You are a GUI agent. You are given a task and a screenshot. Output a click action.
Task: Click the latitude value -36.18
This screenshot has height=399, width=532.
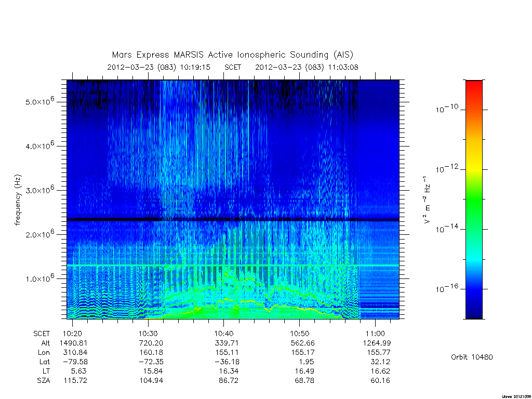[x=227, y=362]
